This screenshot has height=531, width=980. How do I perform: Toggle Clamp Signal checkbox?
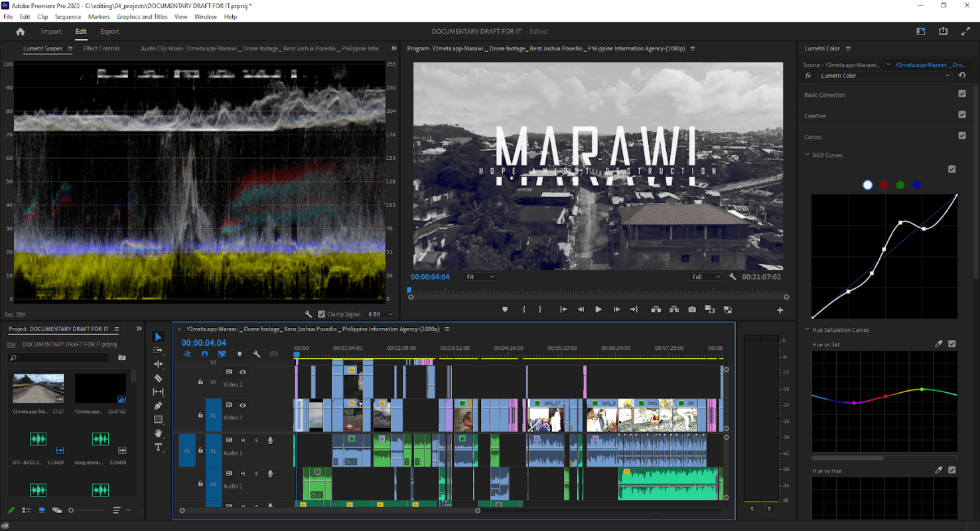click(x=322, y=314)
